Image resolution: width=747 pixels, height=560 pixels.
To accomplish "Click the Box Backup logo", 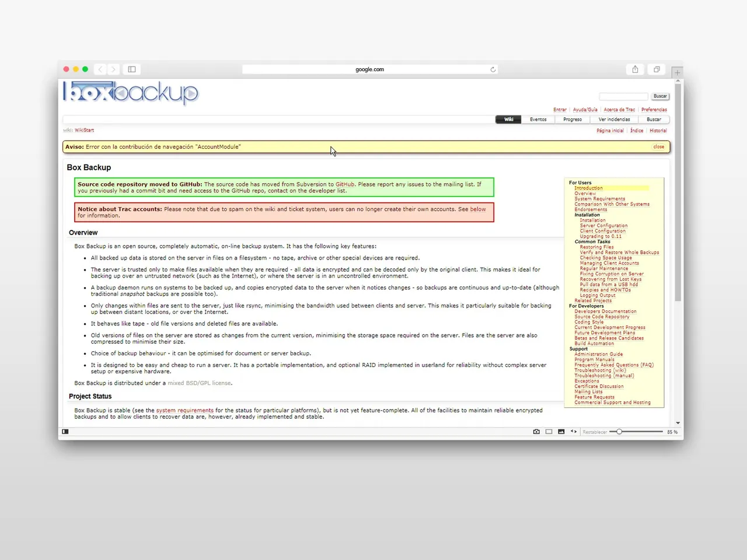I will (x=131, y=93).
